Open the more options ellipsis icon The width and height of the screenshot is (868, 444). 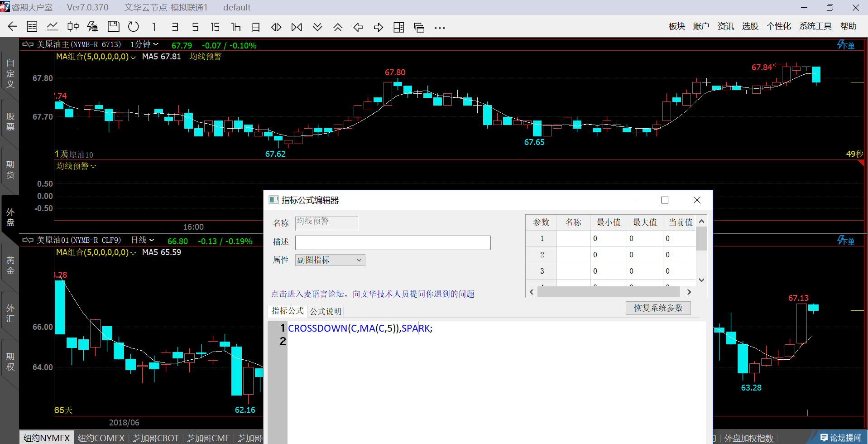[x=439, y=28]
